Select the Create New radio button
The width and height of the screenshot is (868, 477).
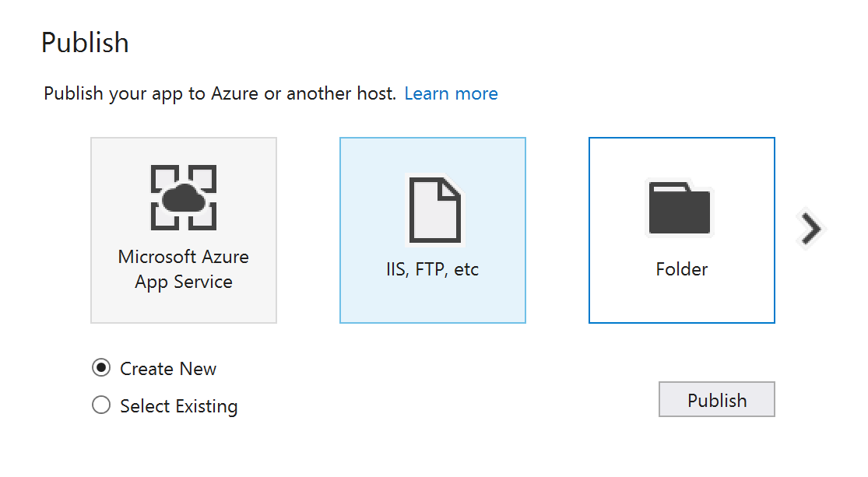[101, 368]
